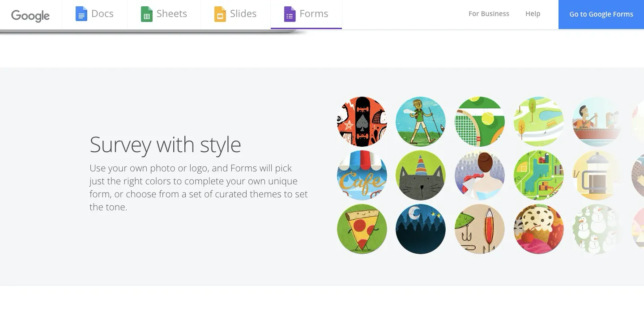The image size is (644, 328).
Task: Click the green Sheets spreadsheet icon
Action: pyautogui.click(x=146, y=14)
